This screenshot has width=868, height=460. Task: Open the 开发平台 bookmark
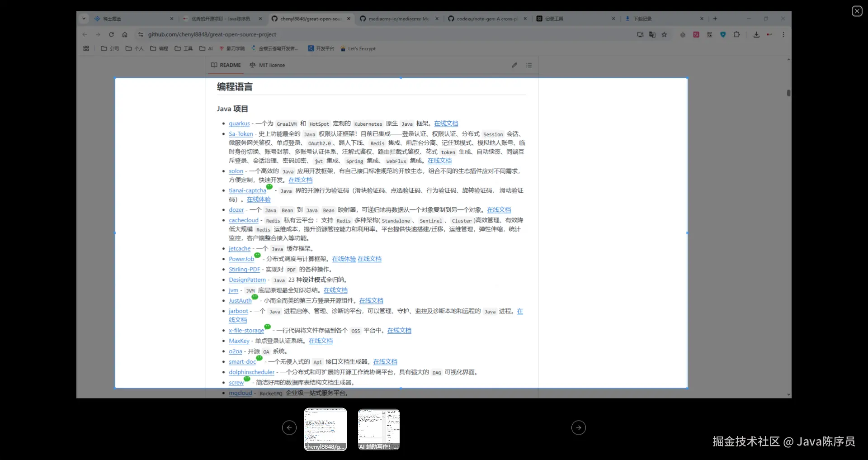tap(321, 48)
